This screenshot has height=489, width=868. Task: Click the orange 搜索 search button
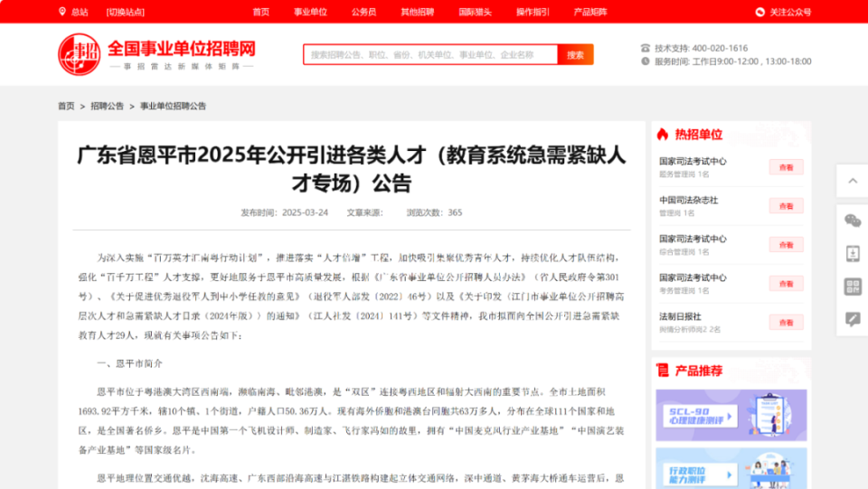tap(575, 54)
